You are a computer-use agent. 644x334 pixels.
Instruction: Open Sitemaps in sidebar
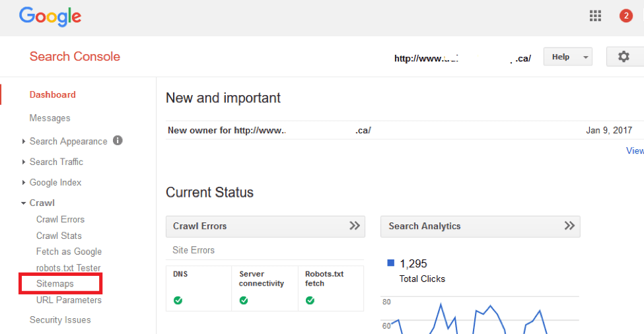tap(55, 284)
